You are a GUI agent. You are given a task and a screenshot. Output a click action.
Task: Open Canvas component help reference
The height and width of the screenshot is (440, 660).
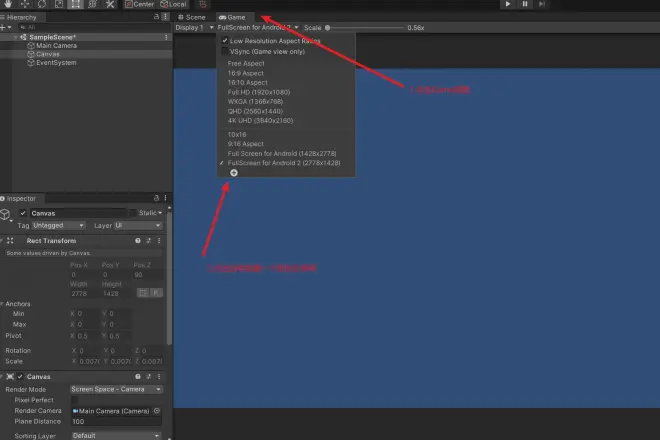pos(138,376)
